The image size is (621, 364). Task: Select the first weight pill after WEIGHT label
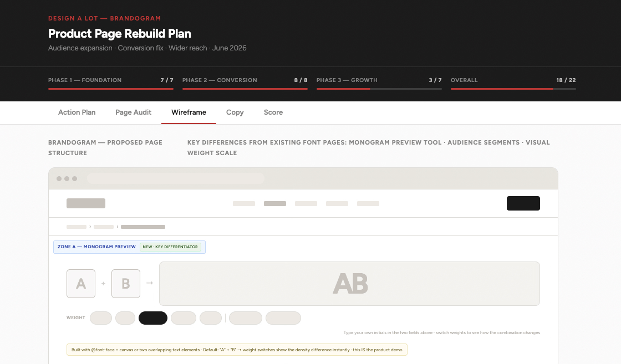click(100, 318)
